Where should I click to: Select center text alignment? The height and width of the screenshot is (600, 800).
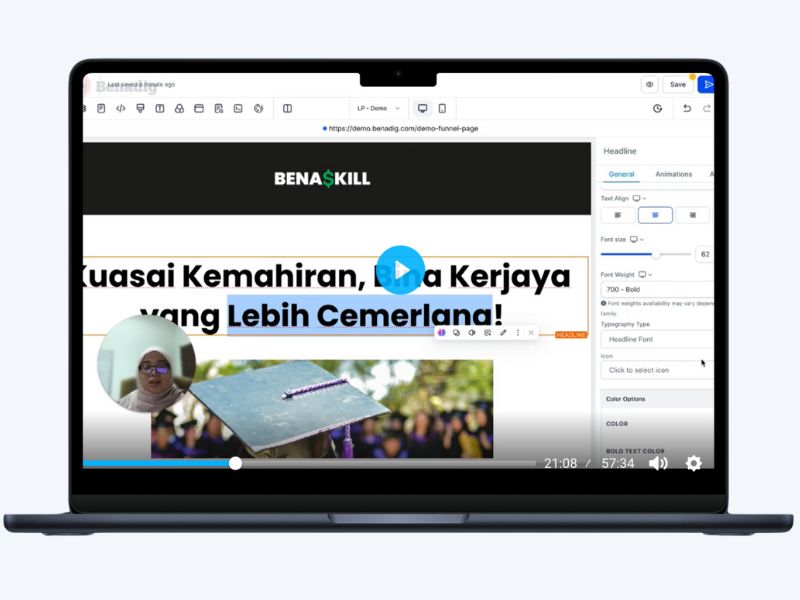tap(655, 215)
